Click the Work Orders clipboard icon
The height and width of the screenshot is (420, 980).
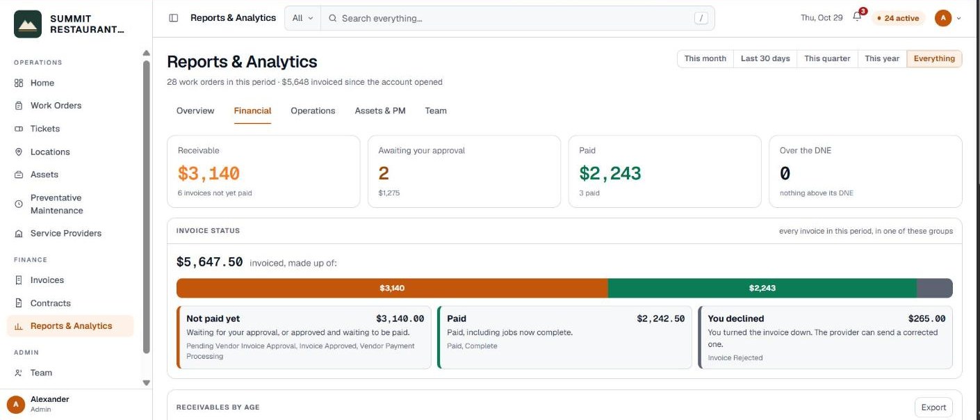(x=19, y=106)
